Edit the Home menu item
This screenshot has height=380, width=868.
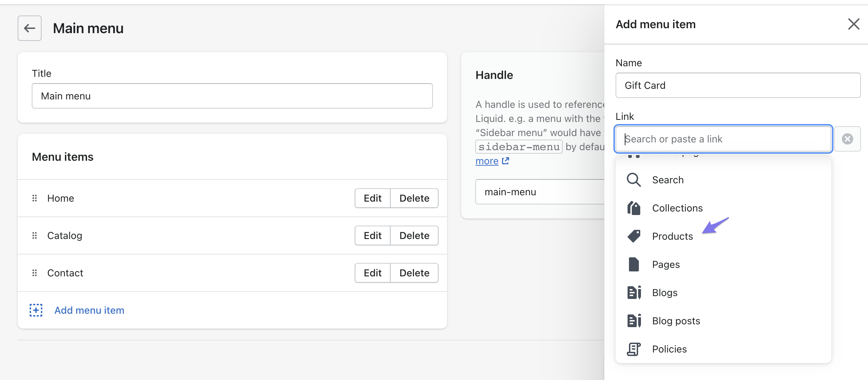click(x=372, y=198)
